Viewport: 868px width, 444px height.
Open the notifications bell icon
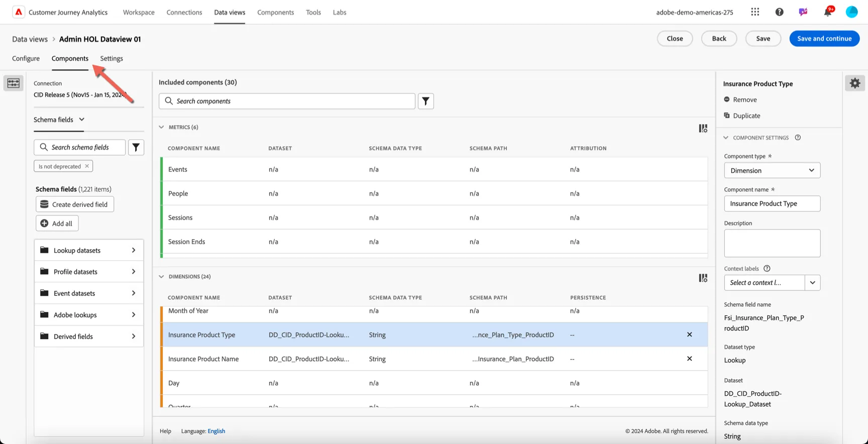coord(827,12)
